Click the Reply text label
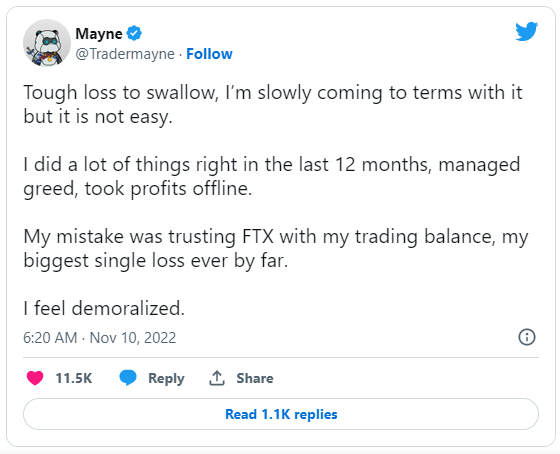Viewport: 560px width, 454px height. click(166, 378)
